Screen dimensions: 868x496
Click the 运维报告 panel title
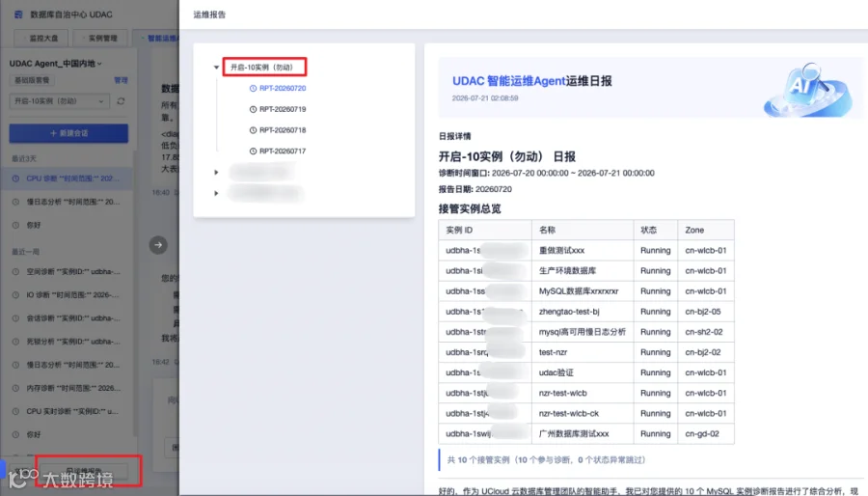click(x=209, y=14)
